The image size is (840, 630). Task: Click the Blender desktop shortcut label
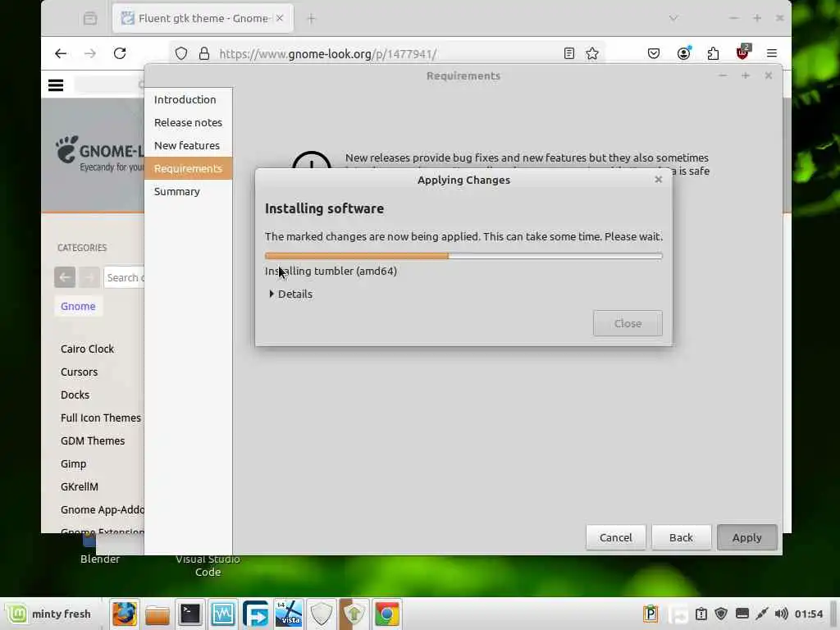(x=100, y=559)
